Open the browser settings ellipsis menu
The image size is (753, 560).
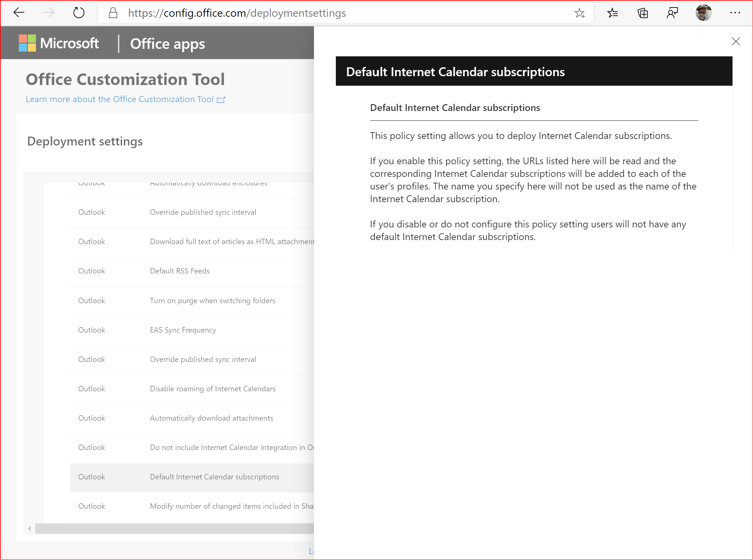pos(735,13)
